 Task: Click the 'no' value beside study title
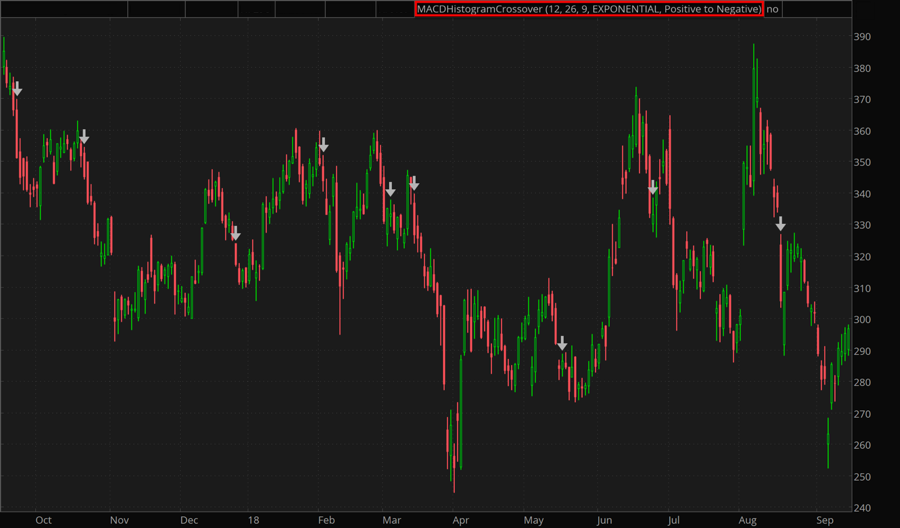pyautogui.click(x=773, y=9)
